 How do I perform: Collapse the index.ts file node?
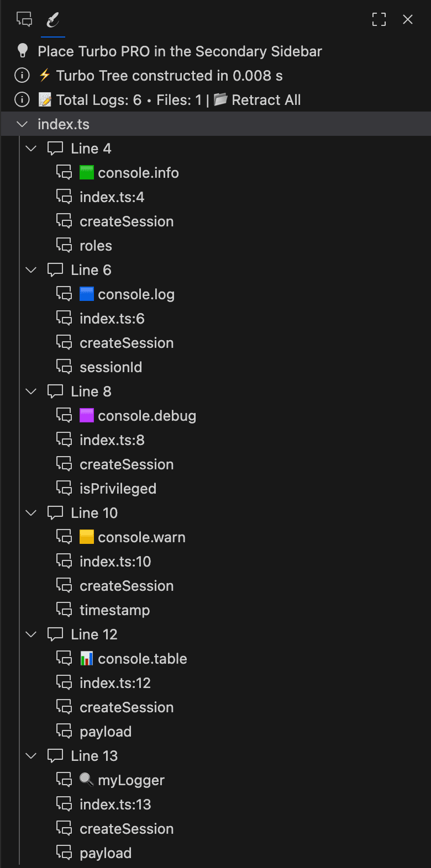click(22, 124)
